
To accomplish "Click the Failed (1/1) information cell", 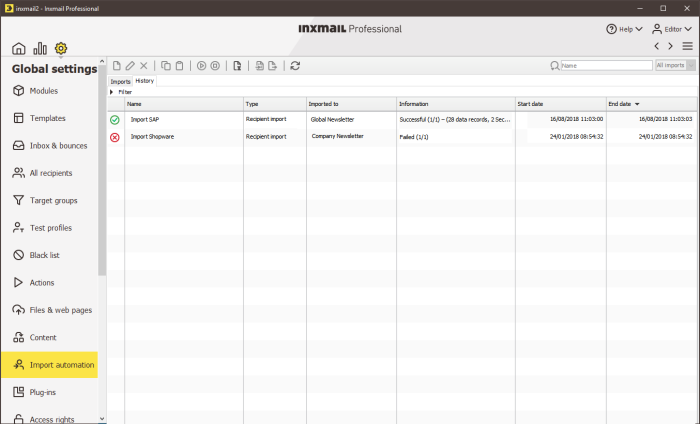I will coord(414,137).
